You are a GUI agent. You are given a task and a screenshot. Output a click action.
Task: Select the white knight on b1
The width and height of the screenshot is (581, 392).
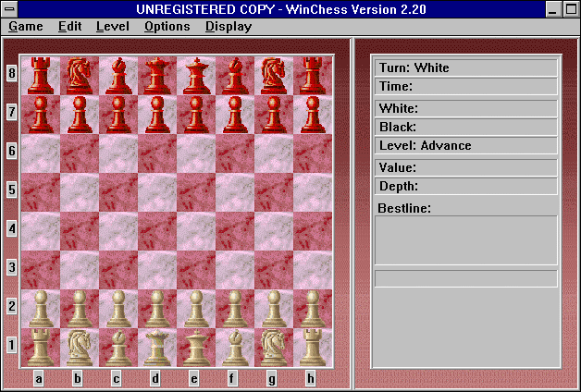click(x=80, y=348)
